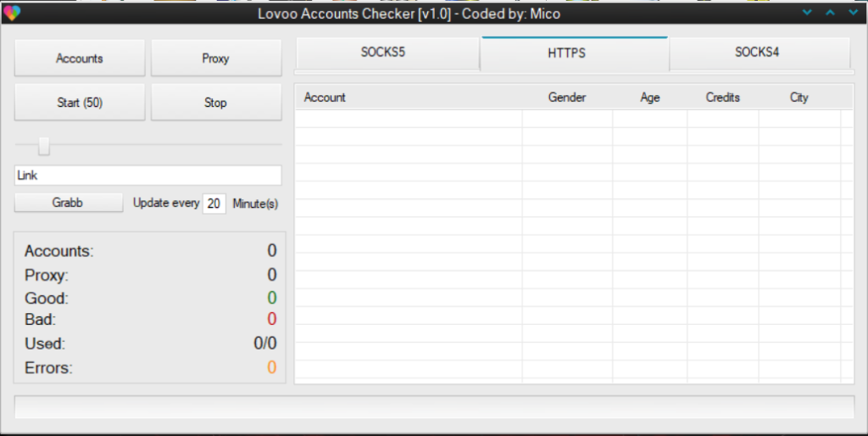
Task: Click the window title text
Action: click(409, 14)
